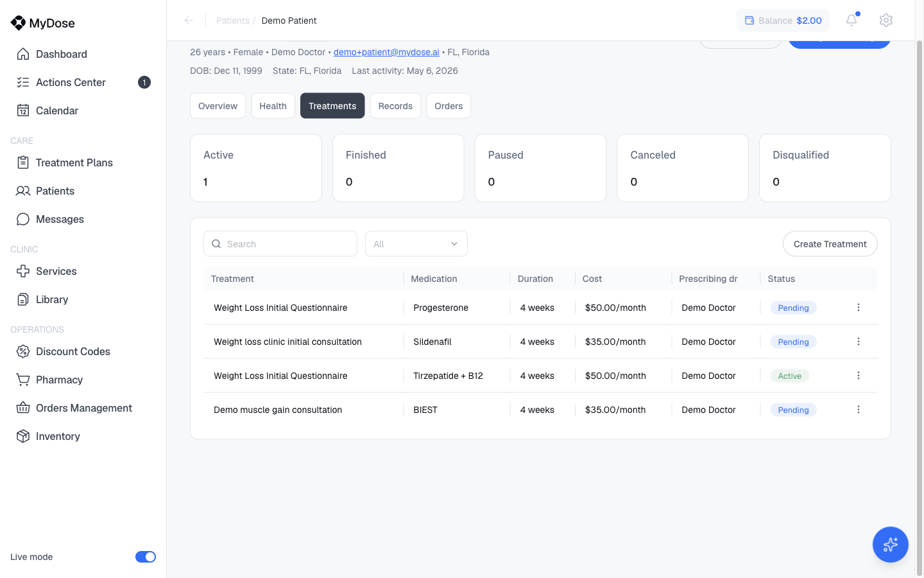
Task: Switch to the Overview tab
Action: [x=218, y=106]
